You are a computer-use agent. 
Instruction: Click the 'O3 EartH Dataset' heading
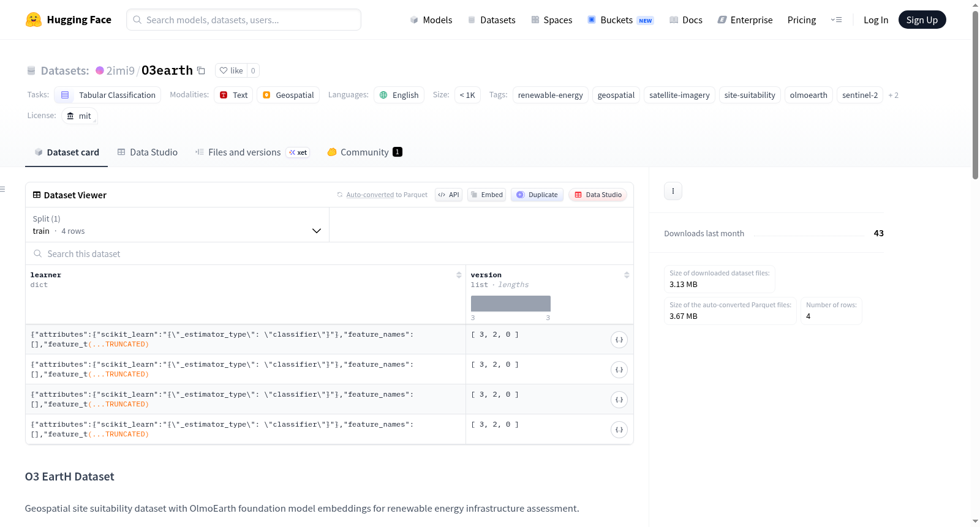pyautogui.click(x=70, y=477)
